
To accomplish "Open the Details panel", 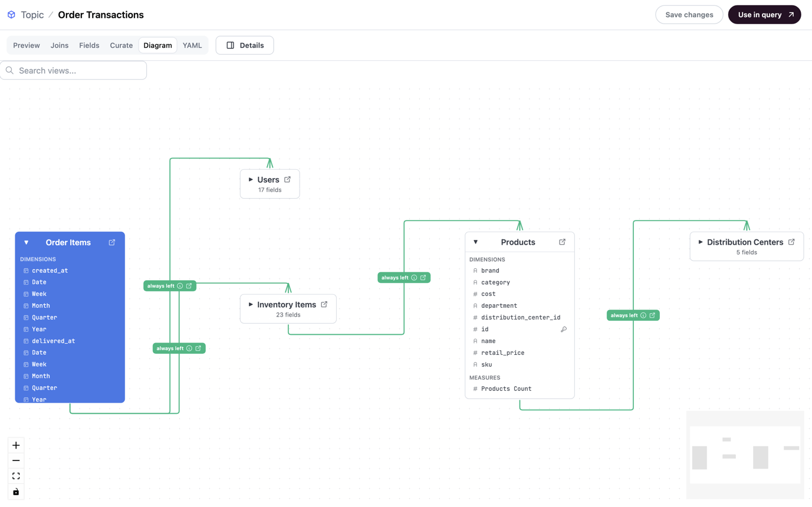I will coord(245,45).
